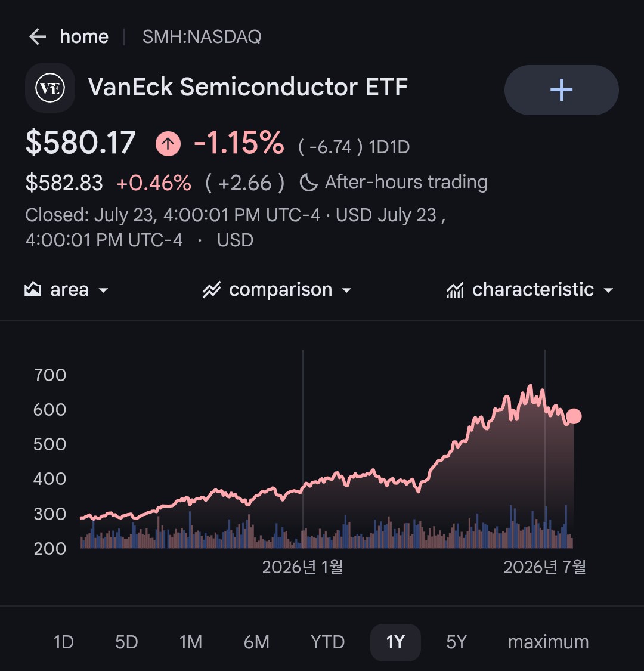Viewport: 644px width, 671px height.
Task: Select the 5D time range
Action: (x=126, y=642)
